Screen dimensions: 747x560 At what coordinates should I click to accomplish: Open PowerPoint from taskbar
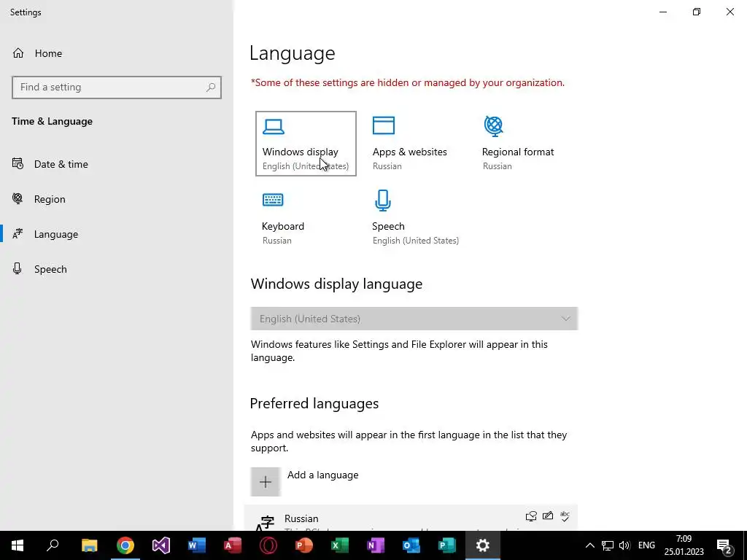coord(304,545)
